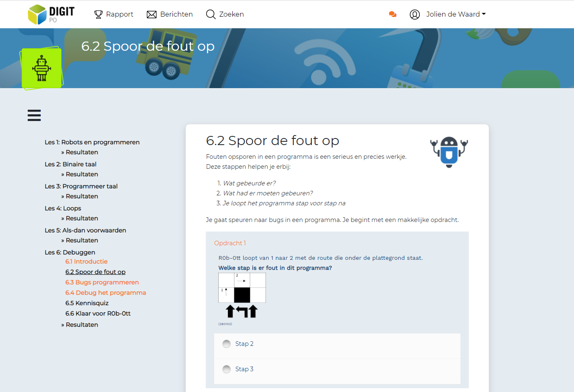Click the Rapport trophy icon
This screenshot has width=574, height=392.
click(x=98, y=15)
